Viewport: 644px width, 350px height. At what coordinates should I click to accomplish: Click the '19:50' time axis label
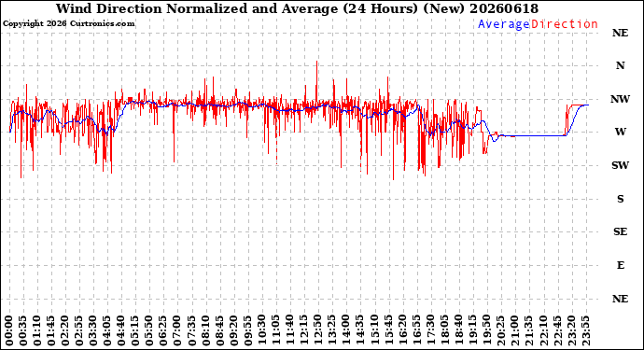486,331
